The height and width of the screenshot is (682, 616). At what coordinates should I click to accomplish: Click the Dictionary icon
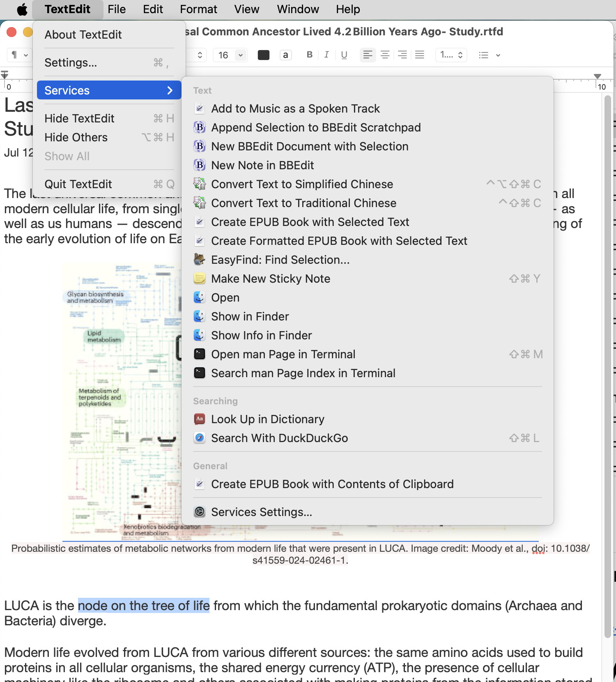pyautogui.click(x=200, y=419)
